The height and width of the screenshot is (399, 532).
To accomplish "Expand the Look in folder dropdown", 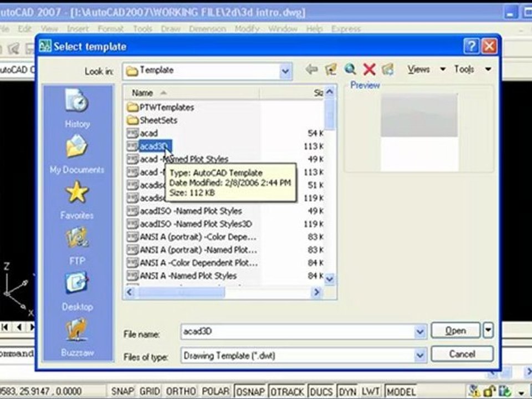I will (285, 71).
